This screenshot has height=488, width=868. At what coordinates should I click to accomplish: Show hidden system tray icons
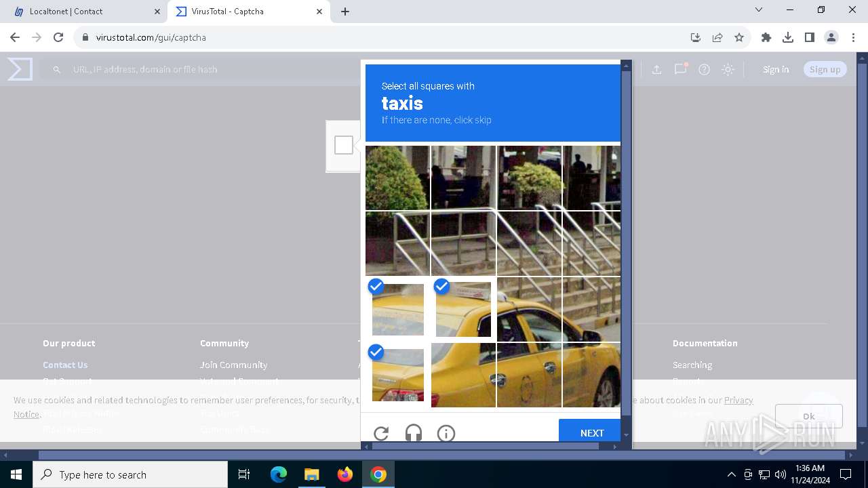tap(731, 474)
